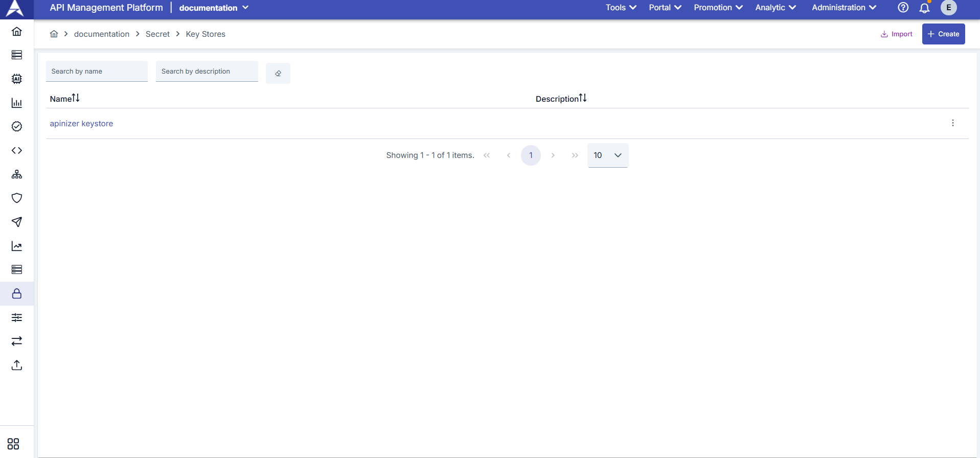Click the Import button

tap(896, 34)
